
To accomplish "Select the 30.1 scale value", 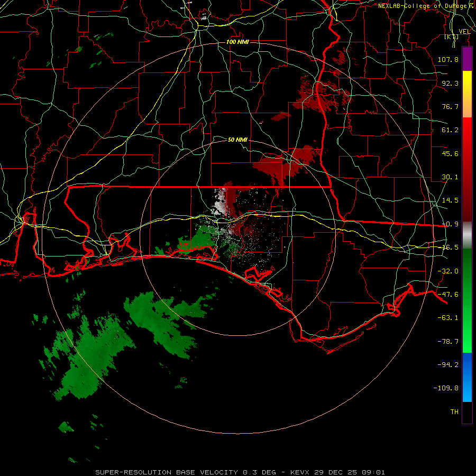I will tap(450, 177).
